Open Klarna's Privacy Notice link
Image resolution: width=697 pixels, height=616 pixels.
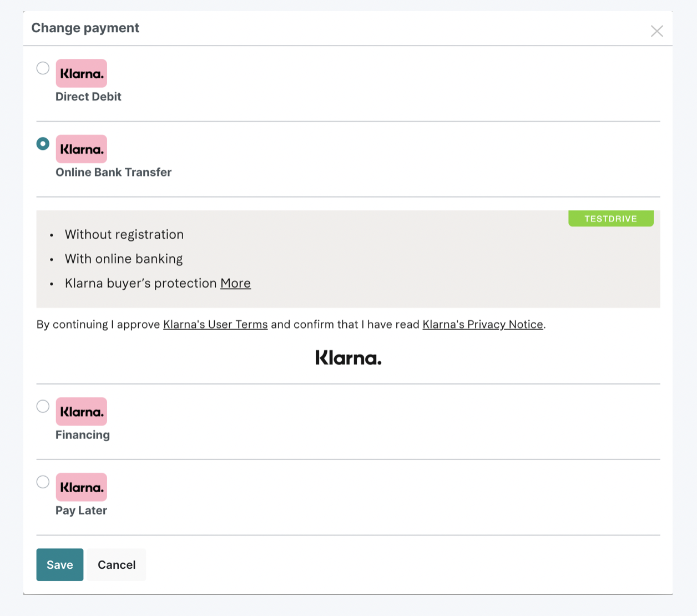(x=483, y=324)
